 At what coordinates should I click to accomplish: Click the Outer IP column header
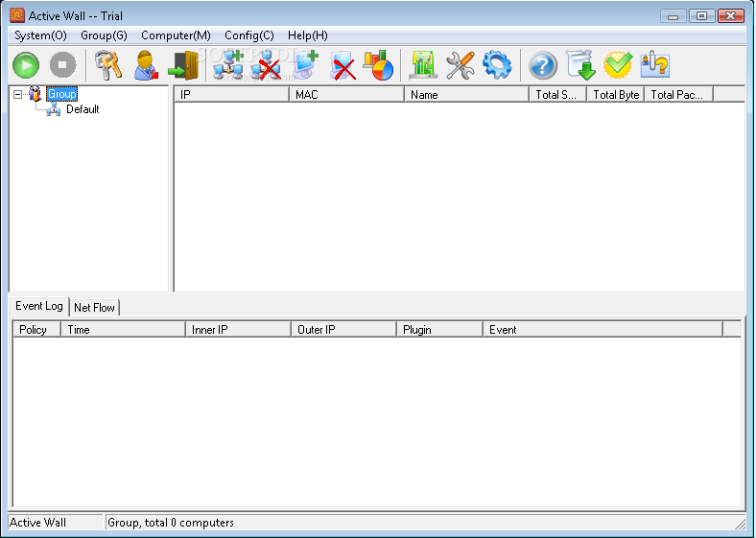[343, 330]
